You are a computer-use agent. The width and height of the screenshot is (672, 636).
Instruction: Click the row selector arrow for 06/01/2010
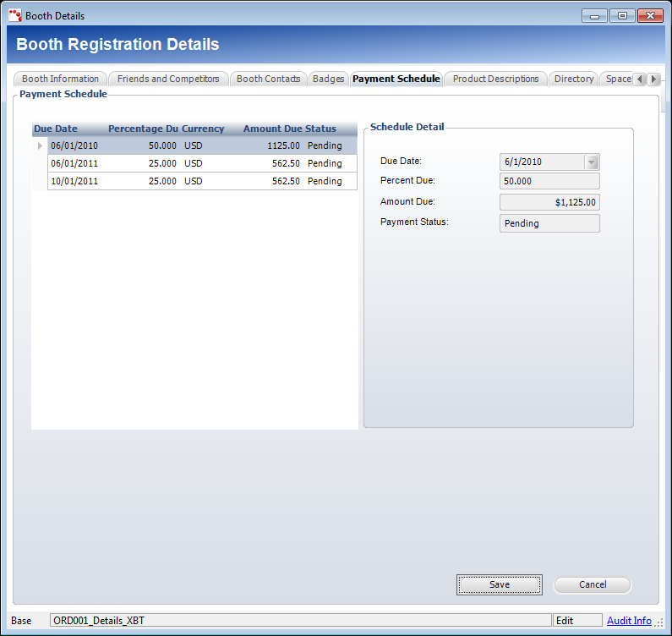(x=40, y=145)
